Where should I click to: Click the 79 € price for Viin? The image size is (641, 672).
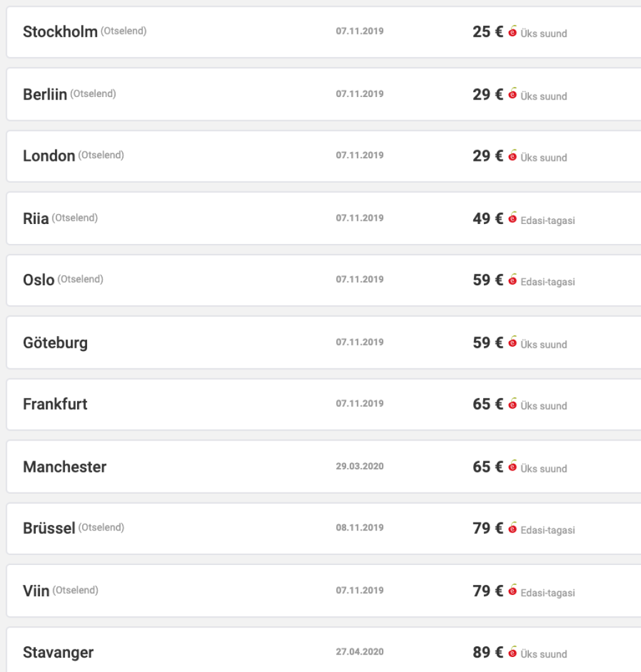(488, 591)
